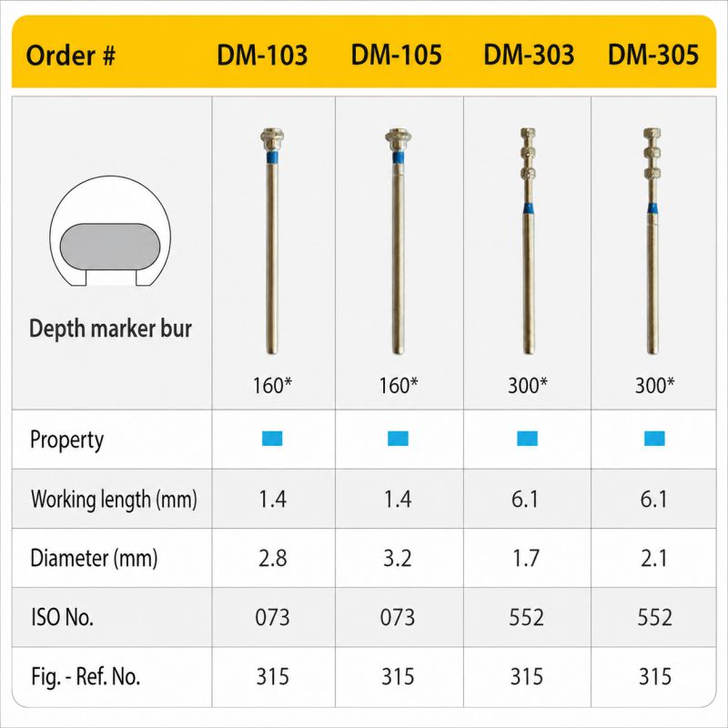Click the Order # header label
728x728 pixels.
point(71,56)
